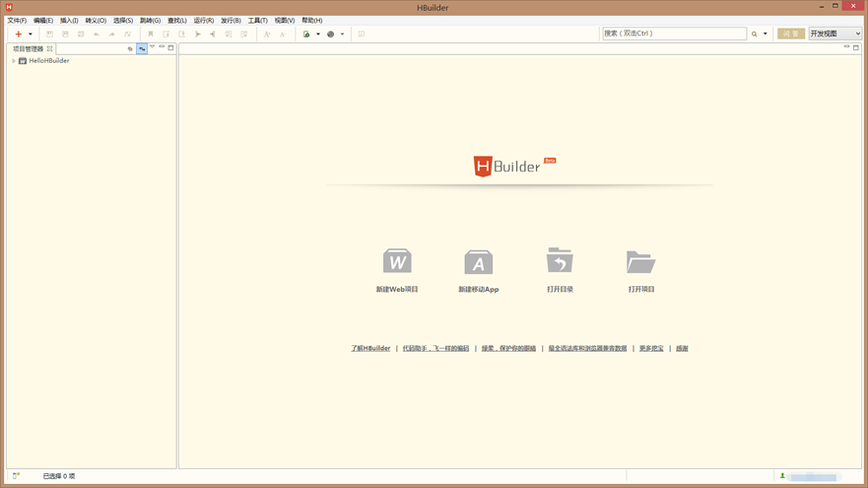Open the 代码助手，飞一样的编码 link
The width and height of the screenshot is (868, 488).
point(435,348)
